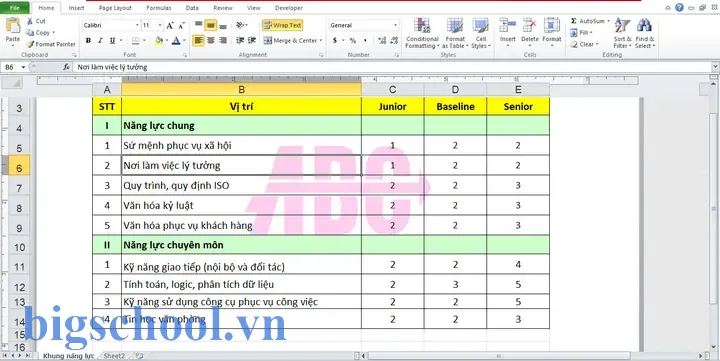Expand the formula bar
The height and width of the screenshot is (361, 720).
click(x=715, y=67)
